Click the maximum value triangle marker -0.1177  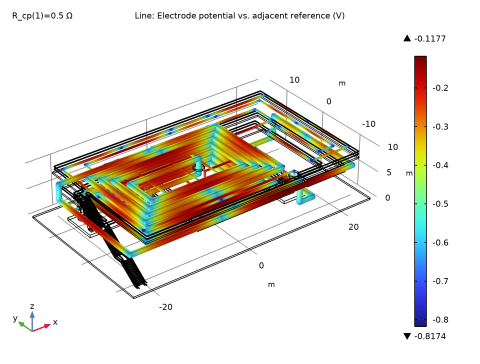tap(407, 39)
